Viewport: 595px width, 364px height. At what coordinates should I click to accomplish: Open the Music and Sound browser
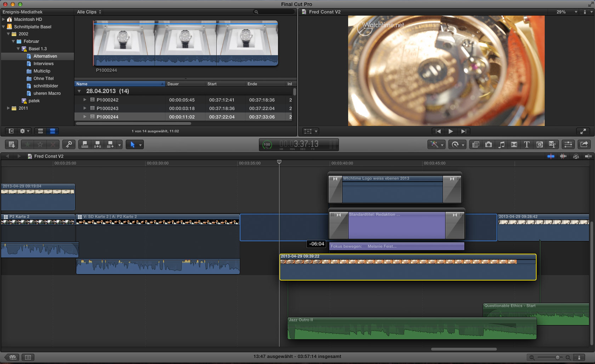pyautogui.click(x=501, y=144)
